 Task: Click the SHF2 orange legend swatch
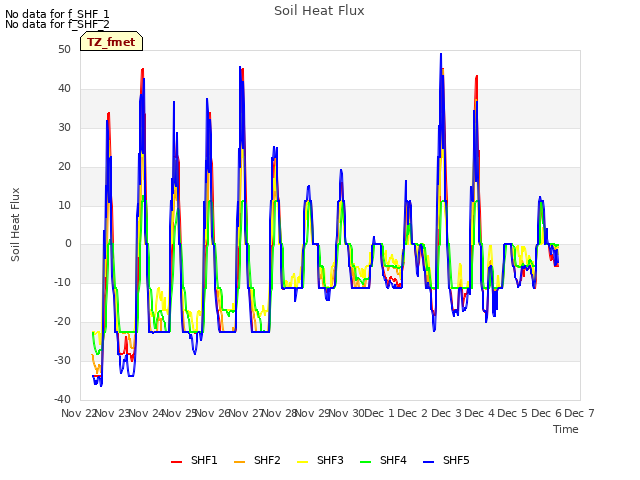[240, 461]
